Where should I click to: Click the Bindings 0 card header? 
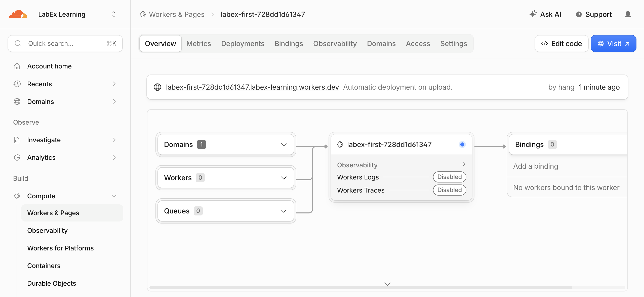click(x=568, y=144)
